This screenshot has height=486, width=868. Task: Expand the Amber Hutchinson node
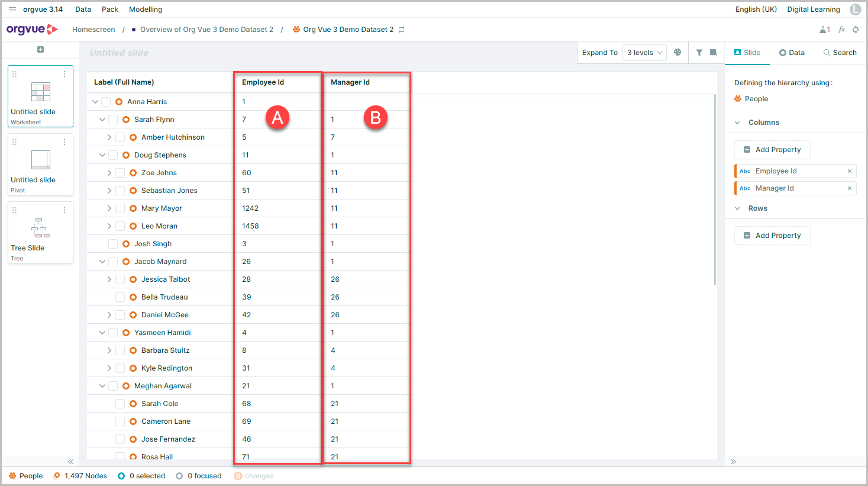[109, 137]
